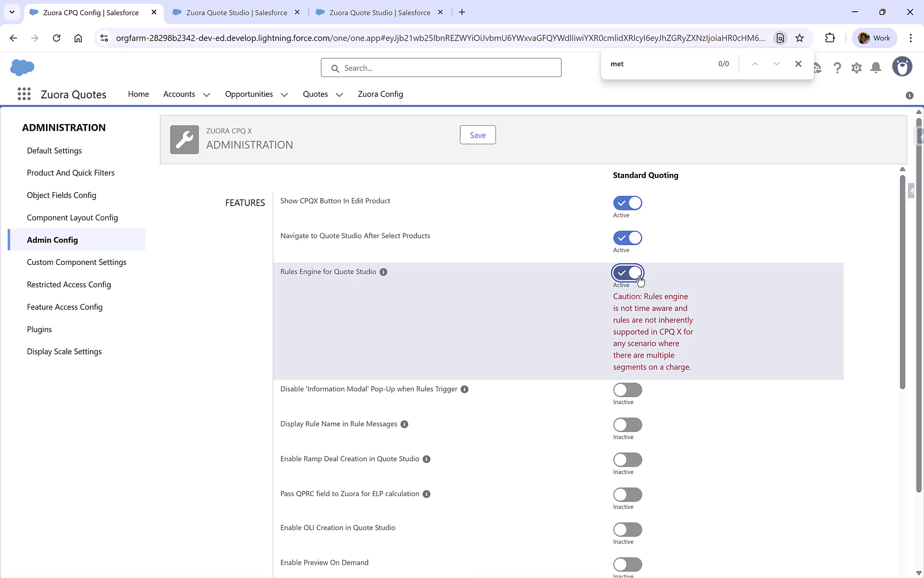Open the Opportunities dropdown
924x578 pixels.
283,94
